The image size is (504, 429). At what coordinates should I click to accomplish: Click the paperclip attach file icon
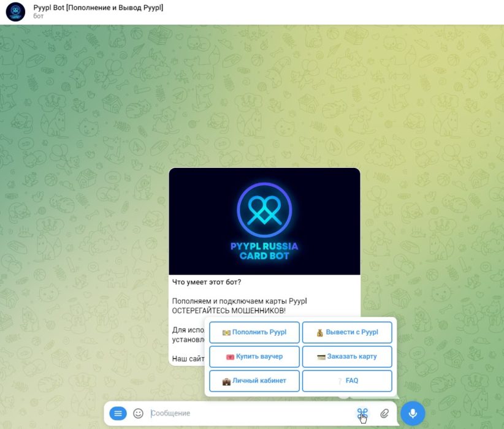[384, 414]
